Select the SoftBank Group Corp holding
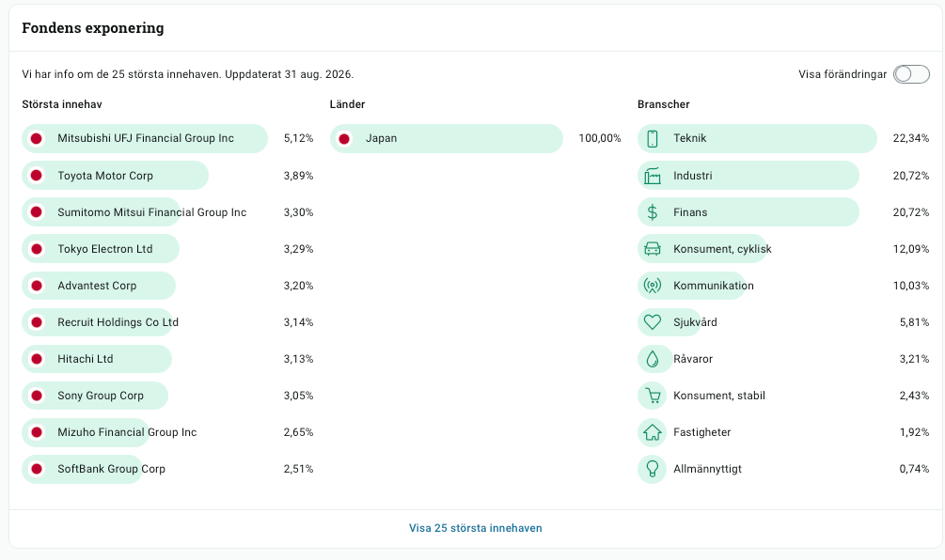The image size is (945, 560). click(x=167, y=469)
